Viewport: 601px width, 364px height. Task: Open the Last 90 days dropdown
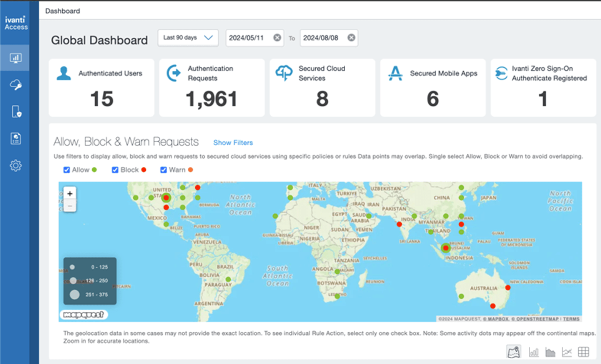[188, 38]
